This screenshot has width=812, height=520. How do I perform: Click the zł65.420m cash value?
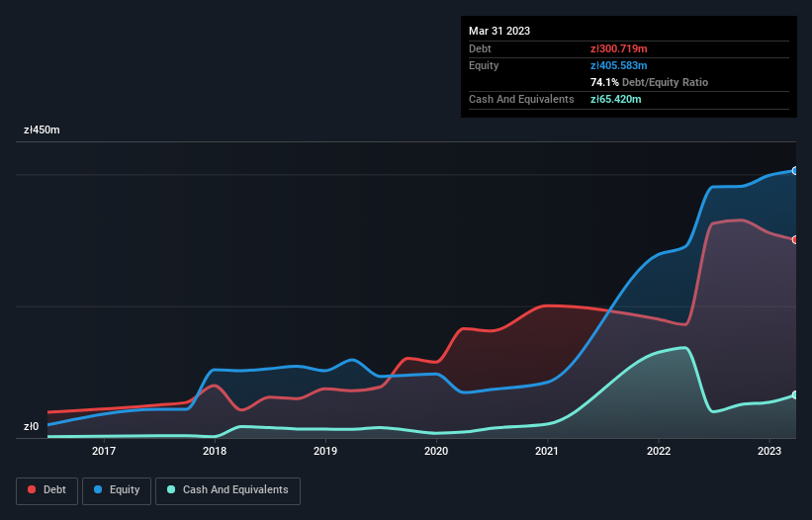click(616, 99)
